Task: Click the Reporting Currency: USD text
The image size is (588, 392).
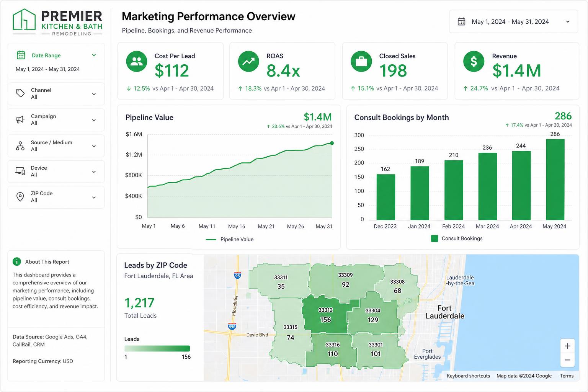Action: click(43, 361)
